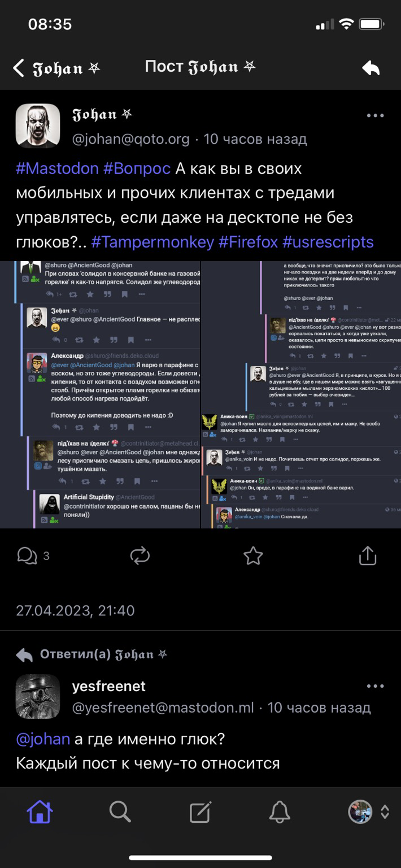The image size is (401, 868).
Task: Open the Search tab with magnifier icon
Action: (120, 812)
